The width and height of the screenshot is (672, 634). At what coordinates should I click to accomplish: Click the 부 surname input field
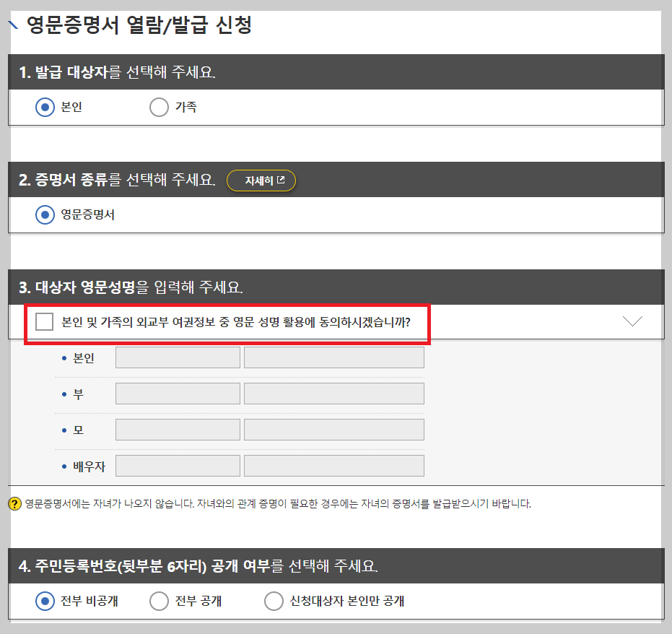click(x=178, y=393)
